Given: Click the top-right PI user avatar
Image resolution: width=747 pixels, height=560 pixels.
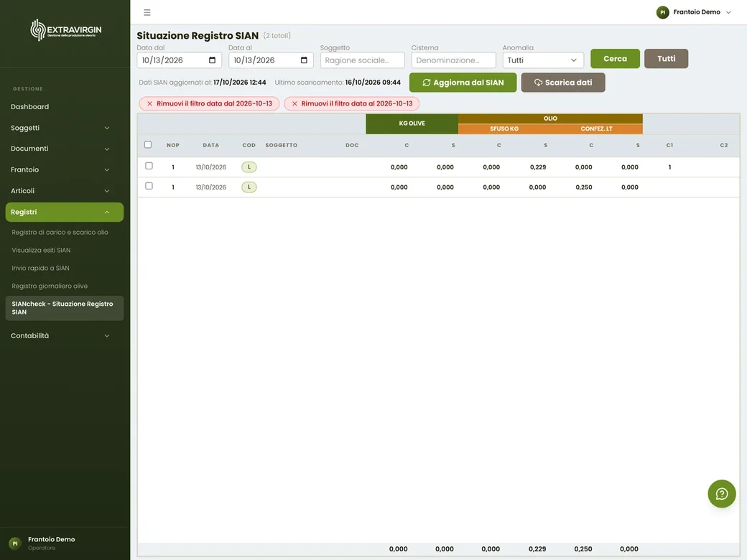Looking at the screenshot, I should pyautogui.click(x=662, y=12).
